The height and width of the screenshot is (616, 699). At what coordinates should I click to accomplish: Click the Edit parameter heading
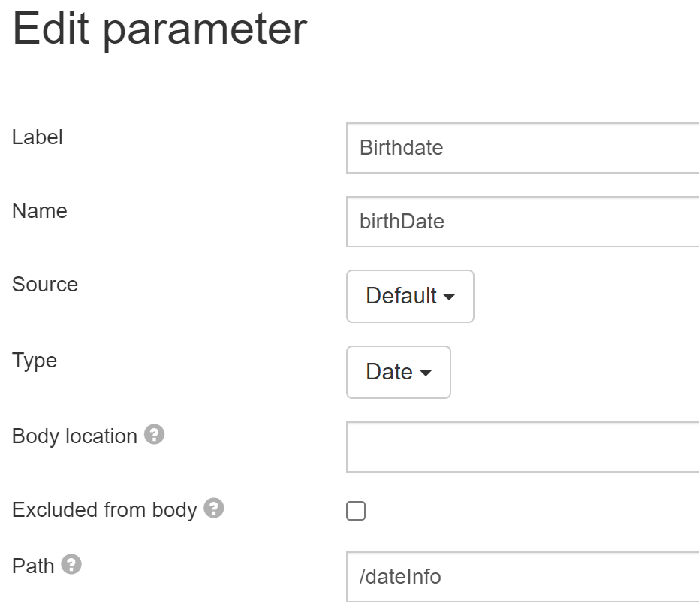click(x=160, y=30)
